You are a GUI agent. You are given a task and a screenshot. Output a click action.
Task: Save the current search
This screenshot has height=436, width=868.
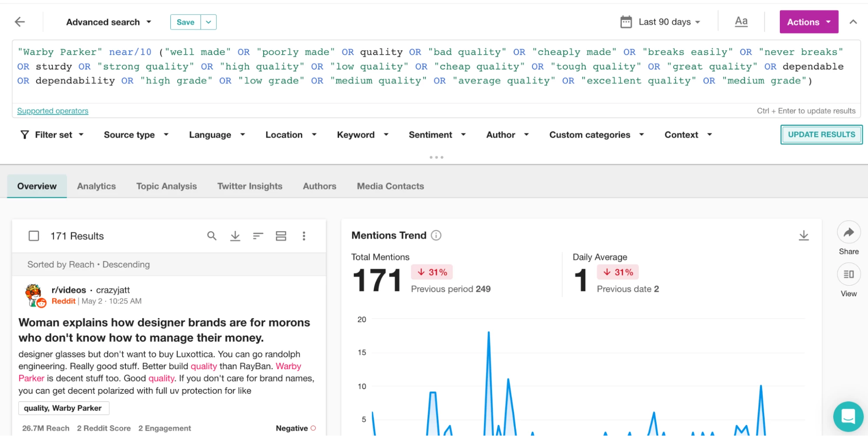point(185,22)
